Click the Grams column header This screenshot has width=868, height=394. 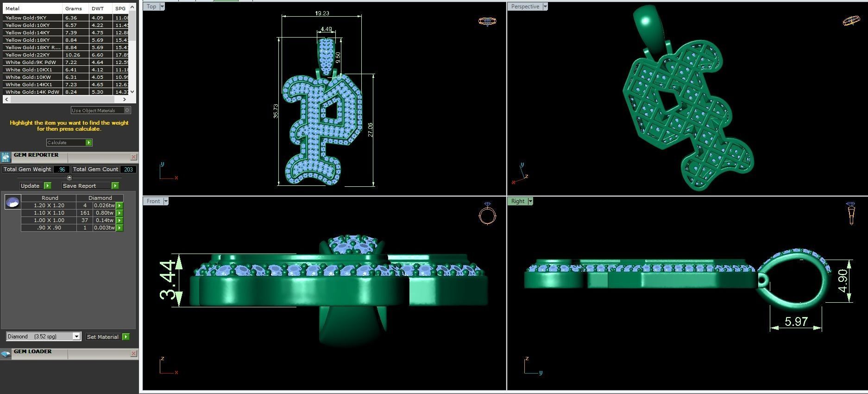point(75,8)
